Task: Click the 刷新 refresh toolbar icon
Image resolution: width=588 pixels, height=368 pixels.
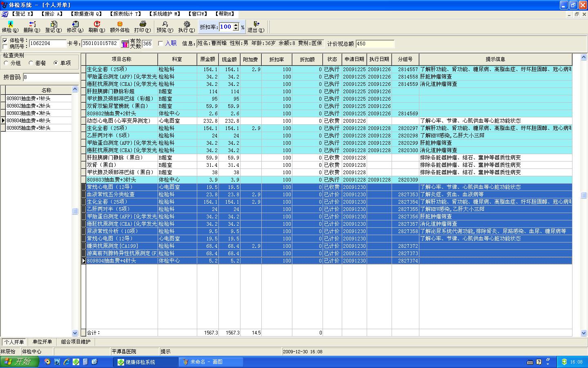Action: [97, 24]
